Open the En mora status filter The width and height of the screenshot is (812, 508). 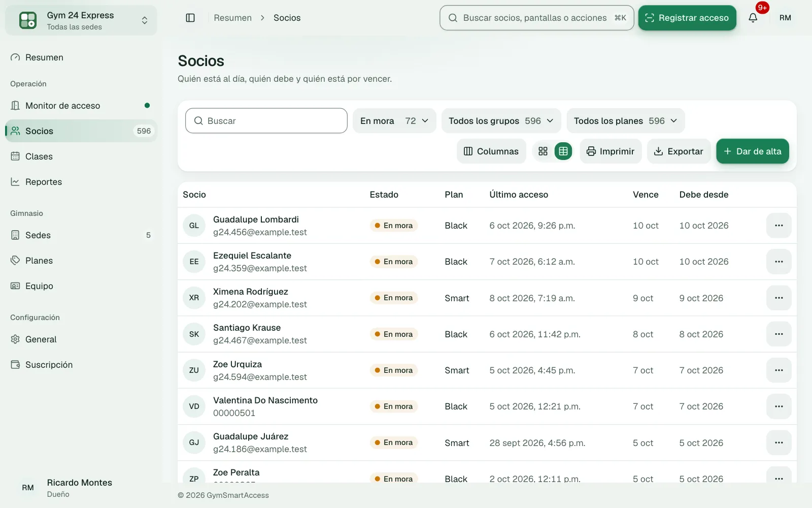pos(394,121)
